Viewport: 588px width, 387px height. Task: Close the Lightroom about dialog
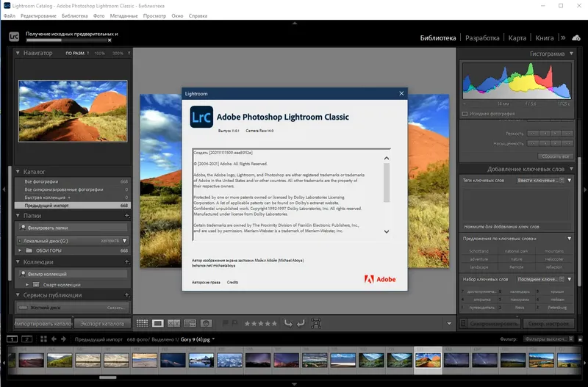click(x=401, y=93)
